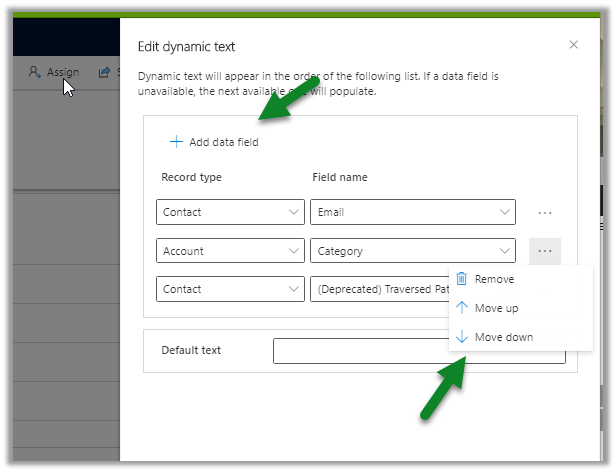Choose Move up in the options menu
Screen dimensions: 616x473
point(496,308)
